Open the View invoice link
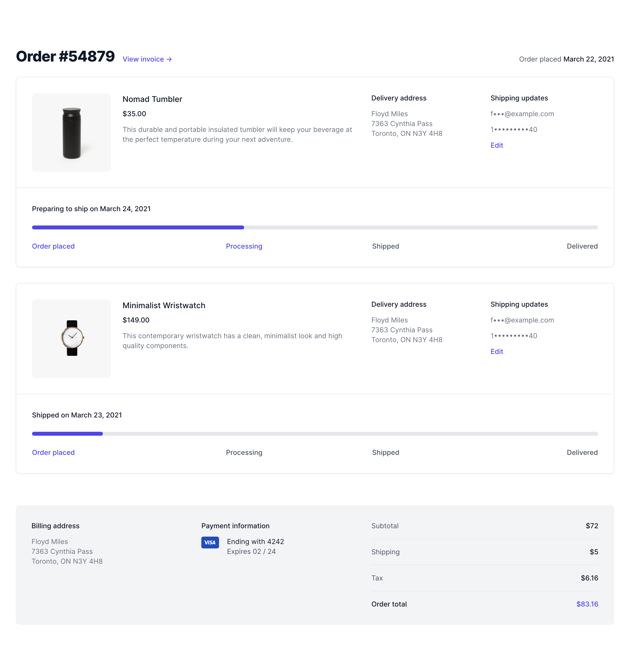Viewport: 630px width, 672px height. [x=147, y=59]
